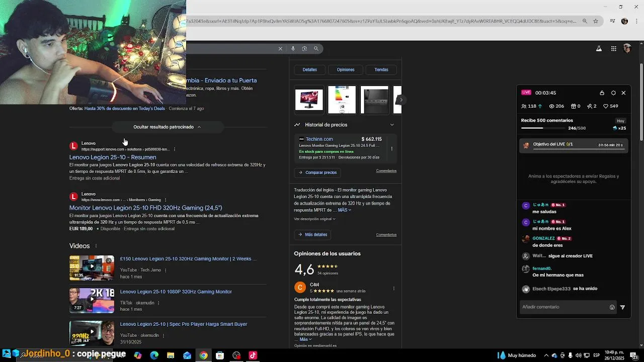Click the 'Más detalles' button
Viewport: 644px width, 362px height.
tap(313, 235)
